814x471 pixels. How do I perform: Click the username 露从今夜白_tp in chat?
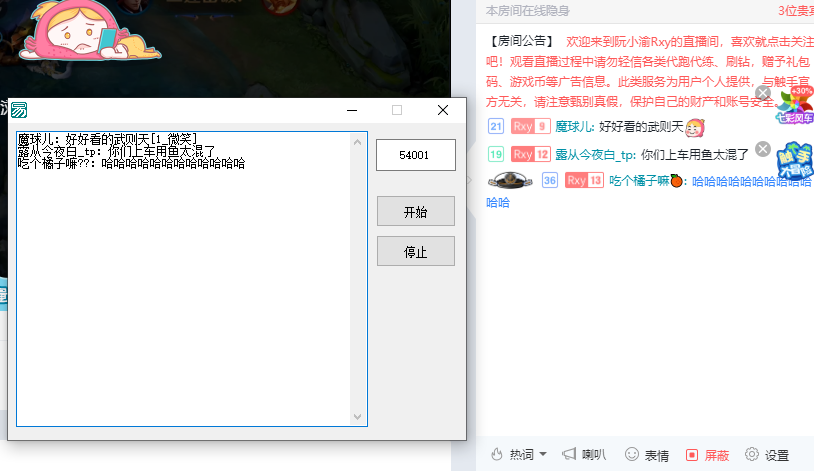click(x=595, y=154)
